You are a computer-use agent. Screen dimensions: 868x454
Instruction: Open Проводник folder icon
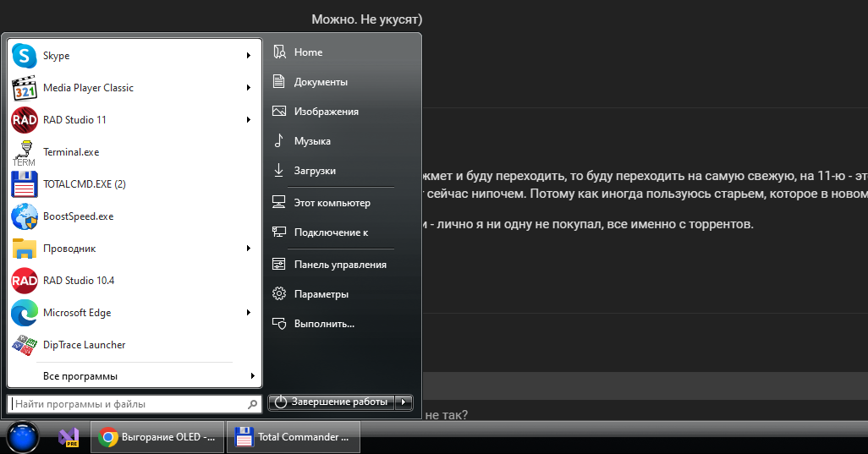25,249
